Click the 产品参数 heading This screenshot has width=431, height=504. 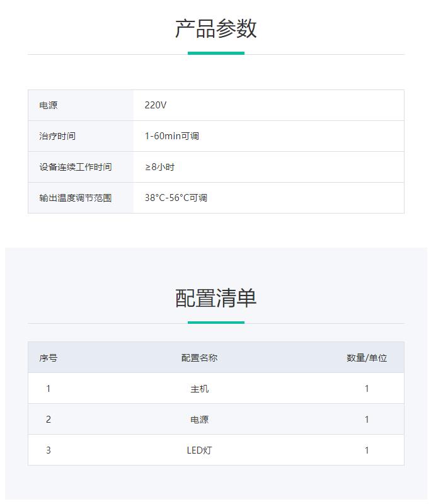[215, 29]
